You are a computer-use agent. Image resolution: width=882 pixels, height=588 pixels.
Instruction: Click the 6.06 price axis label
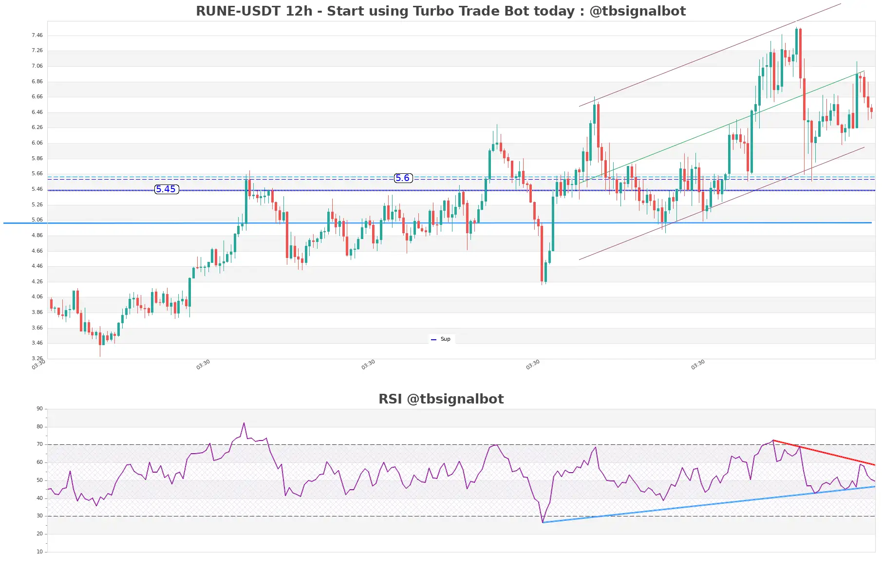tap(37, 143)
